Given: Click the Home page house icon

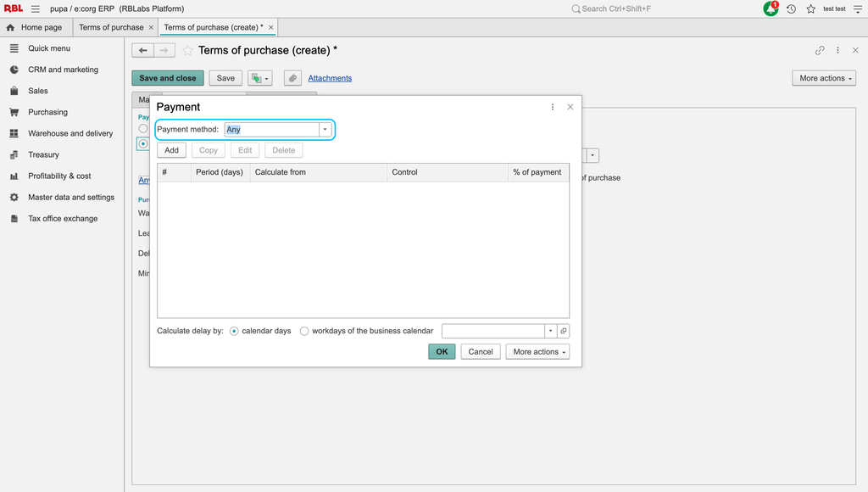Looking at the screenshot, I should pos(10,27).
